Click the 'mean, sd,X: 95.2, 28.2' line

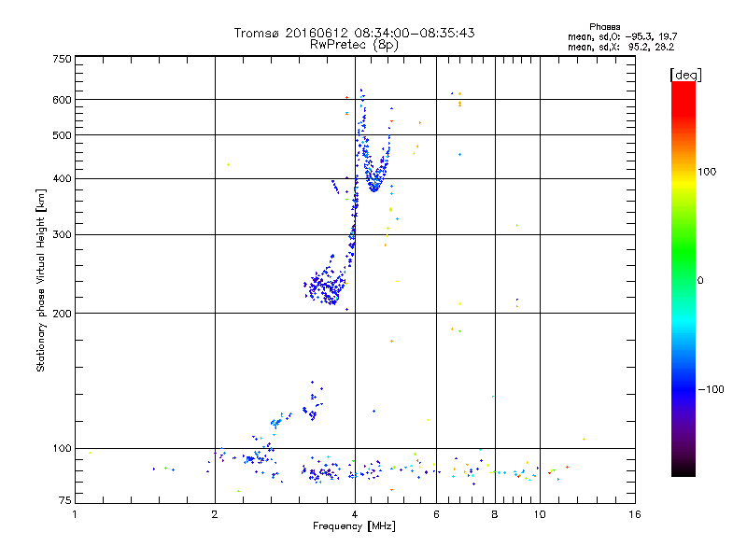pyautogui.click(x=621, y=47)
